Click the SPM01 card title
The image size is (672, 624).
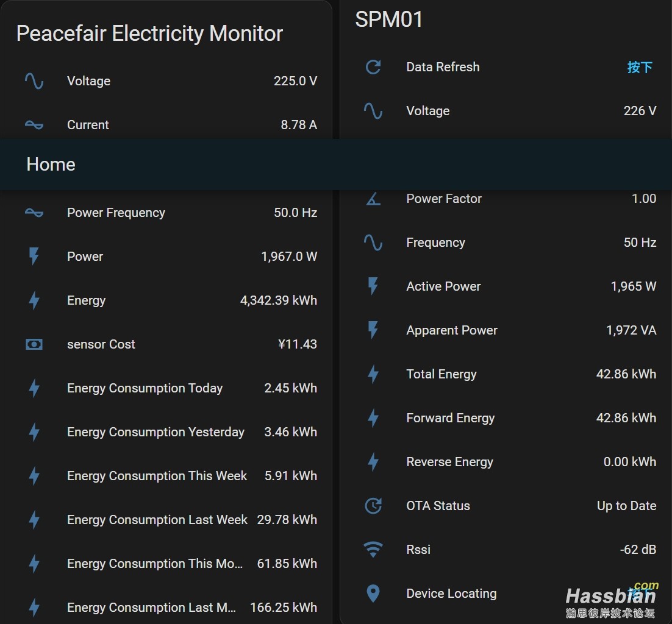[389, 19]
